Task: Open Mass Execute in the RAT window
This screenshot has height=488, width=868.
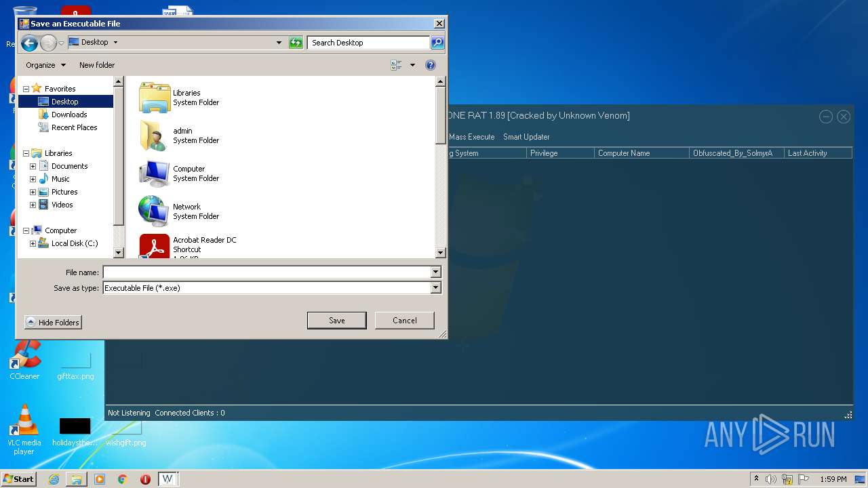Action: [472, 137]
